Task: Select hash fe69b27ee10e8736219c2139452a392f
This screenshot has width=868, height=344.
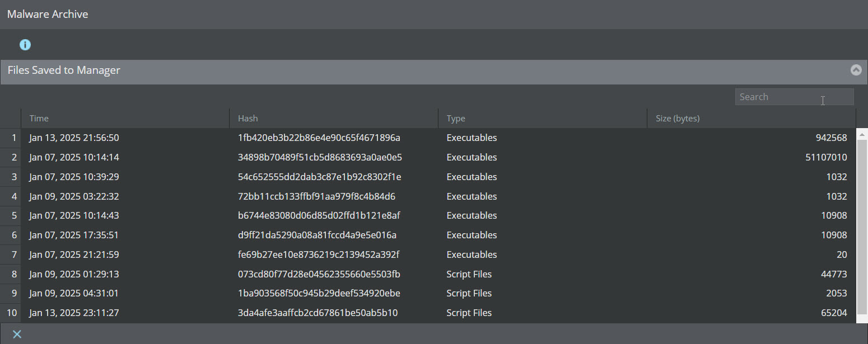Action: (x=318, y=255)
